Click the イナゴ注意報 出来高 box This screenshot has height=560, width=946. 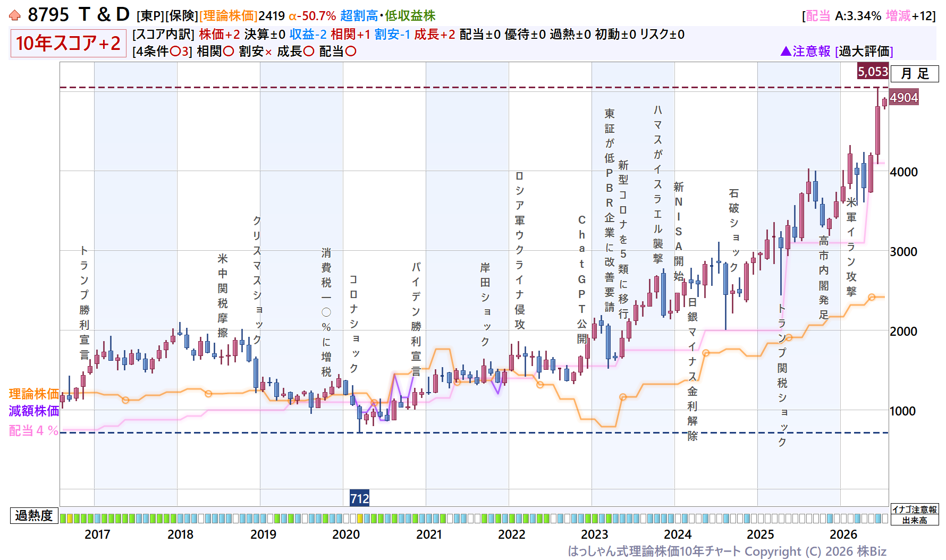(x=915, y=515)
